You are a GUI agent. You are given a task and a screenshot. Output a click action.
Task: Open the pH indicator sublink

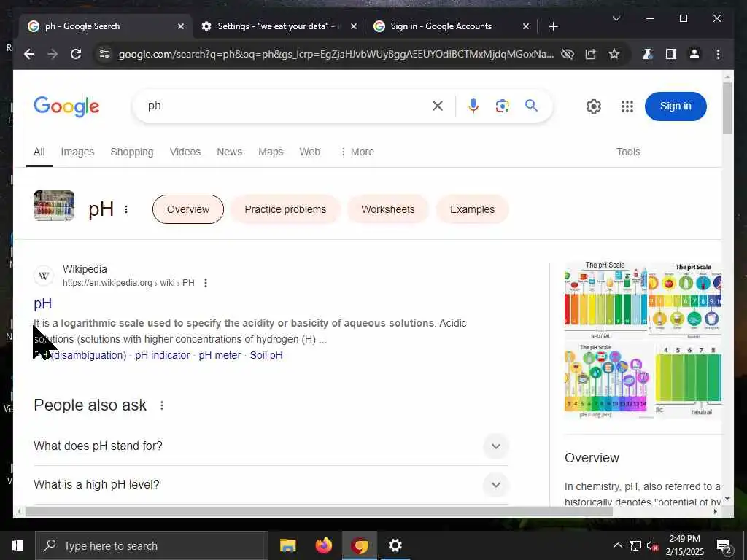pyautogui.click(x=163, y=355)
